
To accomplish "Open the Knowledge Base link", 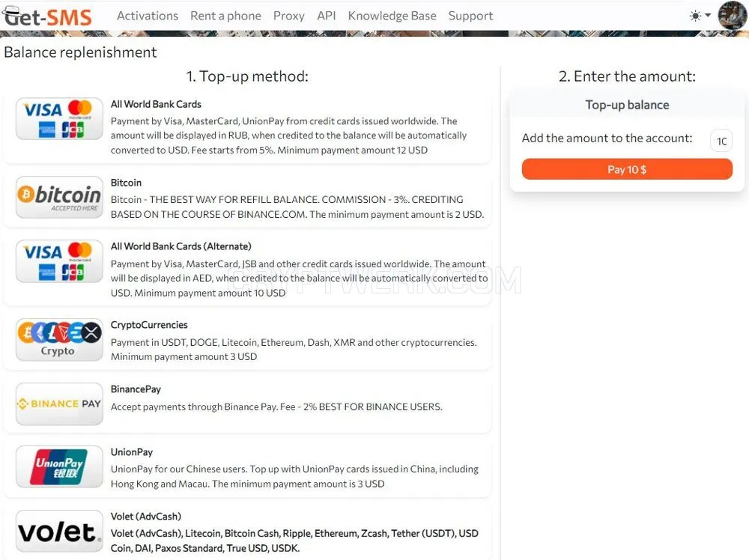I will 392,16.
